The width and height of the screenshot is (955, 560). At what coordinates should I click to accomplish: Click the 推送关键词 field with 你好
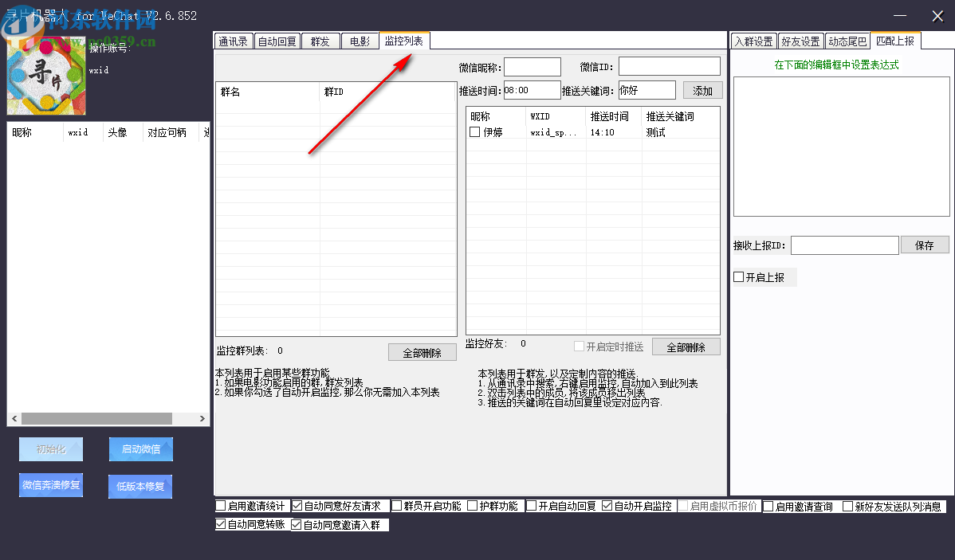click(646, 90)
